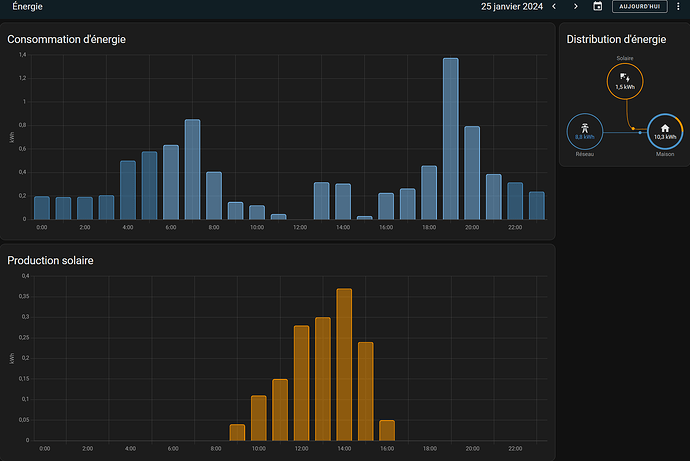Image resolution: width=690 pixels, height=461 pixels.
Task: Select the tallest blue consumption bar at 19:00
Action: point(451,139)
